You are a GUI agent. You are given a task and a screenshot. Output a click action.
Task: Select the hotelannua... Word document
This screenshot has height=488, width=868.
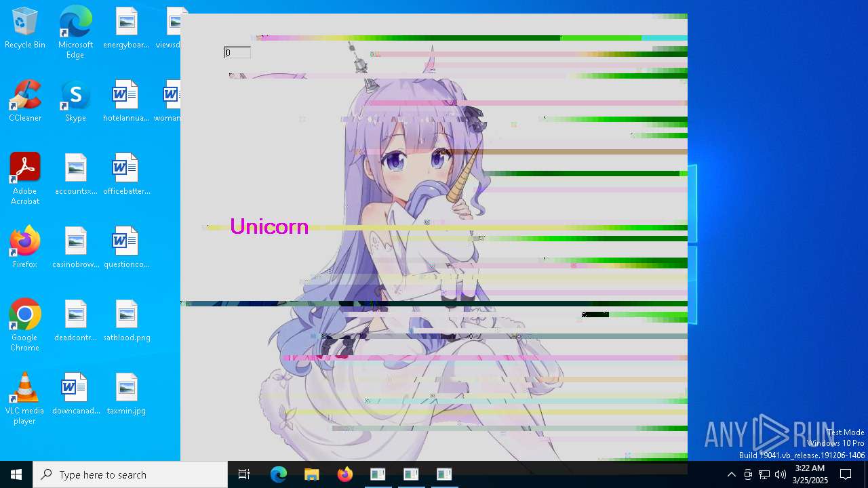tap(126, 102)
